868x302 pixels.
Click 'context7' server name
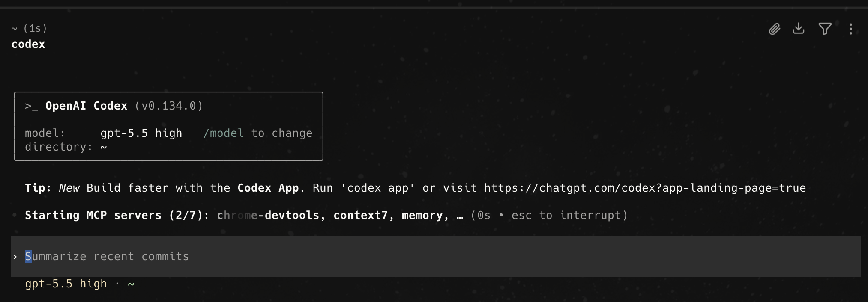click(x=361, y=215)
